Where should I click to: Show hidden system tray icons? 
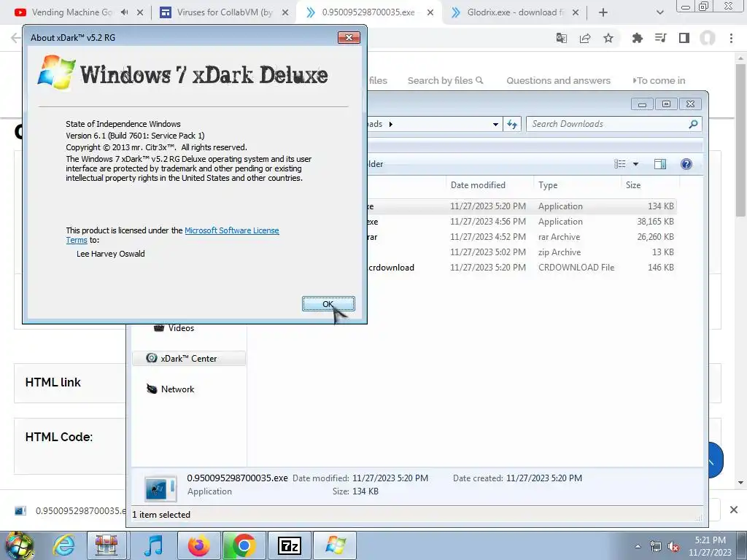tap(638, 546)
